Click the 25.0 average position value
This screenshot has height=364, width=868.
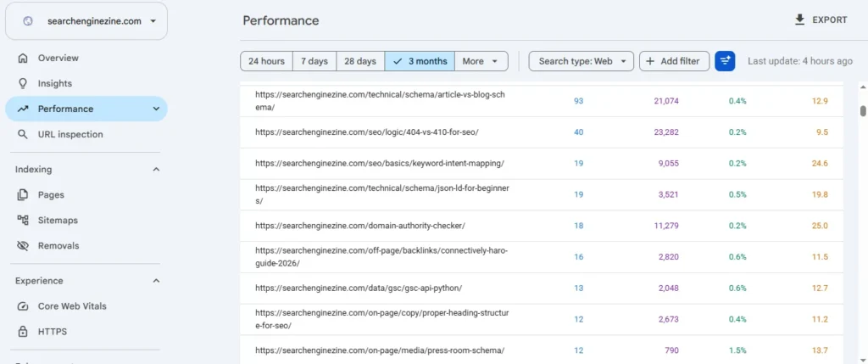(x=820, y=226)
